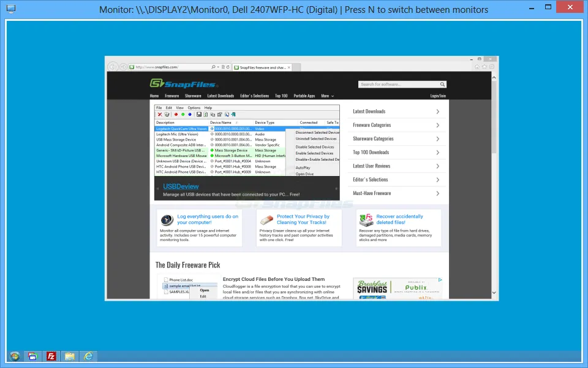The image size is (588, 368).
Task: Open File Explorer folder taskbar icon
Action: click(69, 356)
